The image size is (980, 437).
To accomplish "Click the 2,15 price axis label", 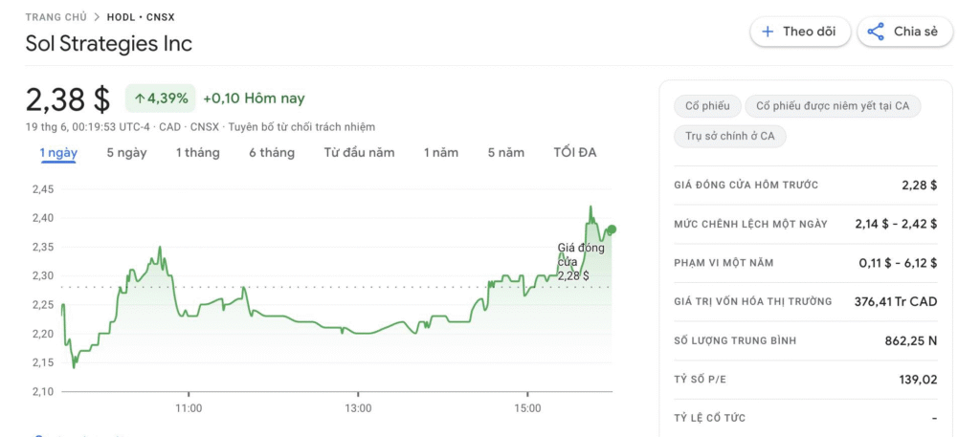I will (43, 362).
